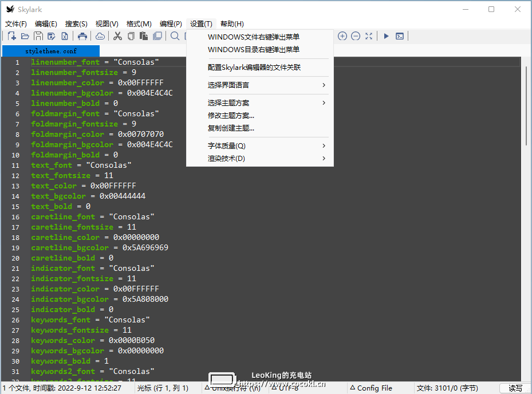This screenshot has height=394, width=532.
Task: Close the open 设置(T) menu
Action: point(201,23)
